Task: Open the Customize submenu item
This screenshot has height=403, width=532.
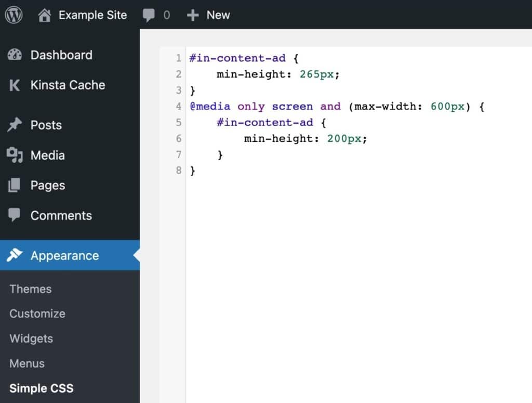Action: pos(37,314)
